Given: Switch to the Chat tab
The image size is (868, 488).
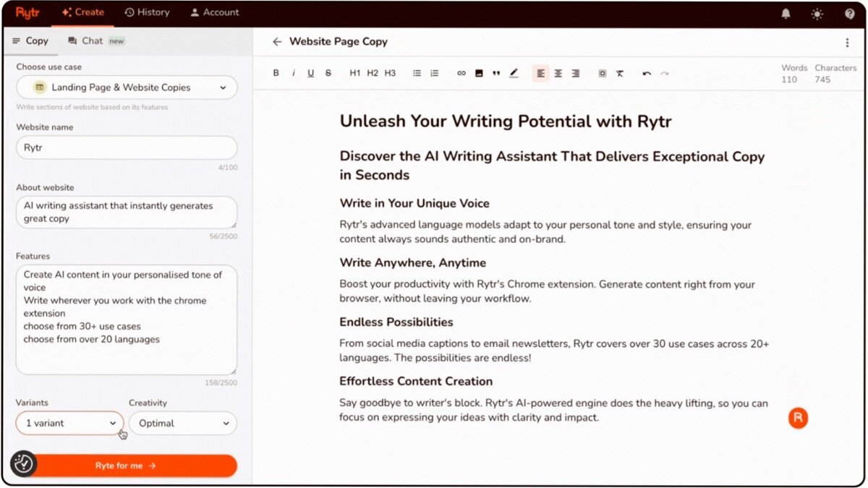Looking at the screenshot, I should click(x=96, y=40).
